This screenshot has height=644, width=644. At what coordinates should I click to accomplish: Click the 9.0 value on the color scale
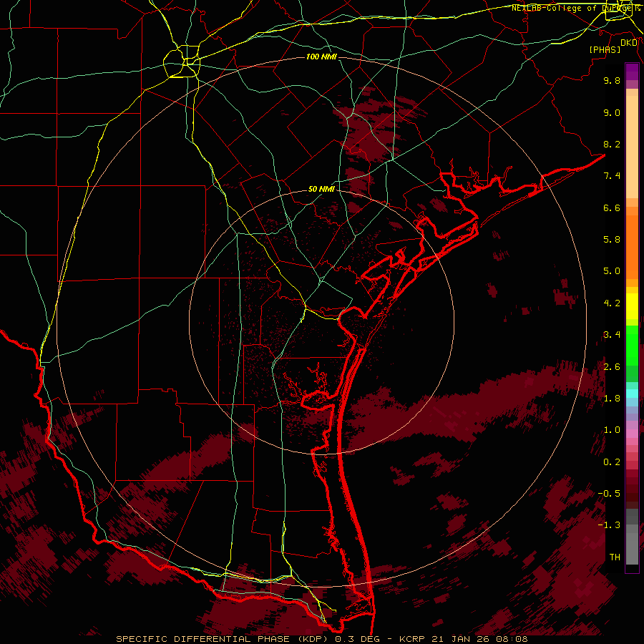point(612,112)
